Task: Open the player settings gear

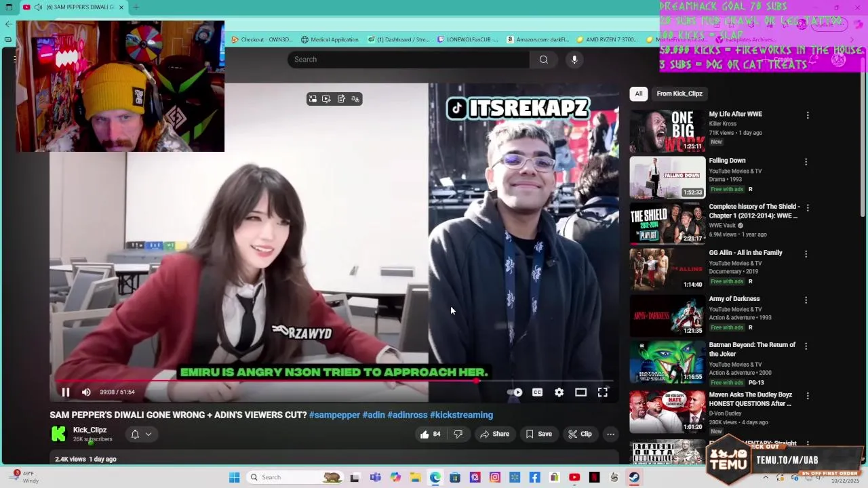Action: (559, 392)
